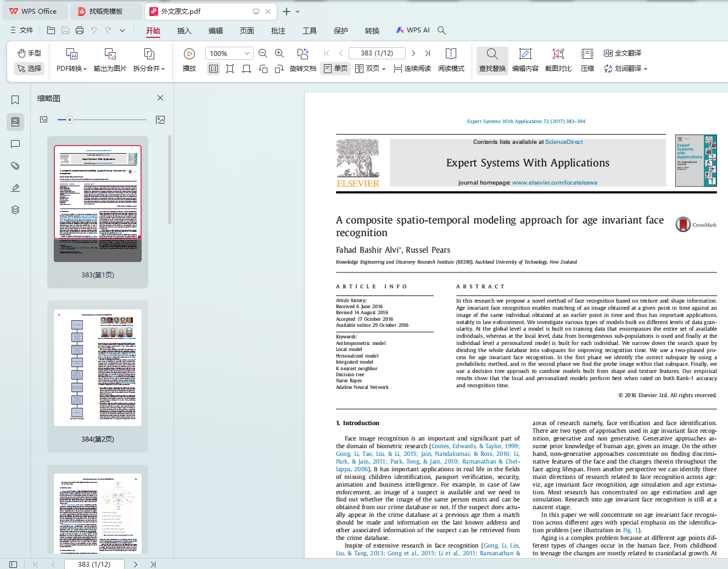Go to the next page in the toolbar

click(x=413, y=53)
